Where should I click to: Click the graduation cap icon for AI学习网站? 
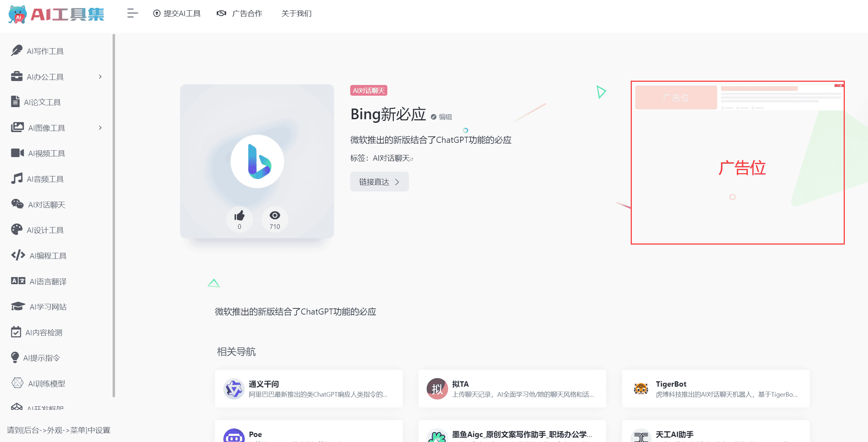click(18, 306)
